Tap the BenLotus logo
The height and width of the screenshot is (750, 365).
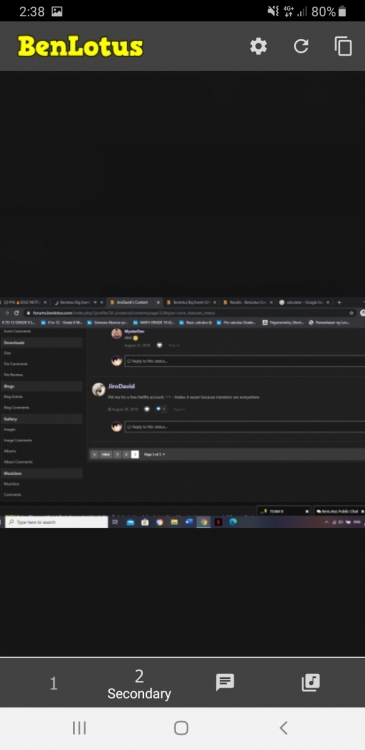click(80, 46)
